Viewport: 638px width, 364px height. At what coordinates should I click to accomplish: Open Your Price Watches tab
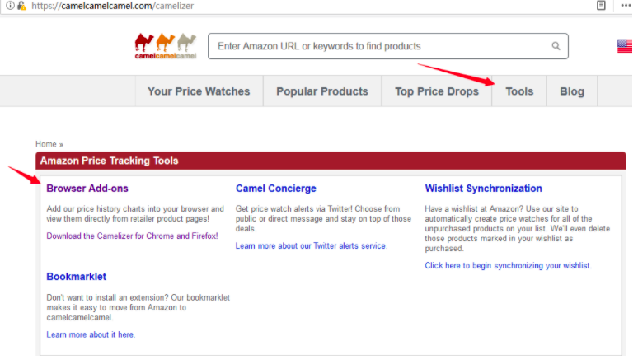[x=199, y=91]
